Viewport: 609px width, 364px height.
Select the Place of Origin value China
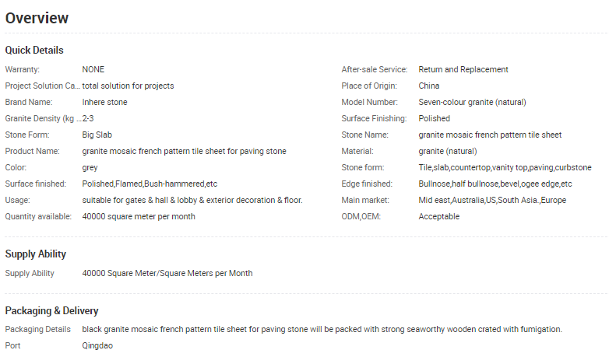point(428,86)
